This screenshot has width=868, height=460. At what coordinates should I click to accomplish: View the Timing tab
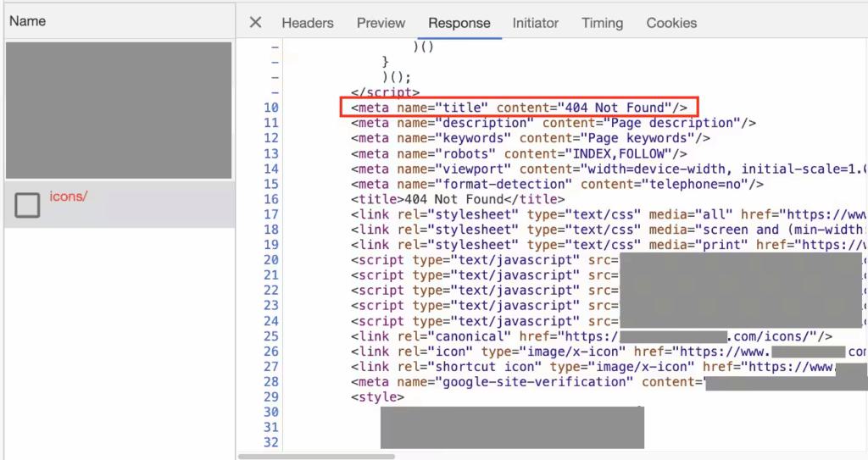click(x=602, y=23)
